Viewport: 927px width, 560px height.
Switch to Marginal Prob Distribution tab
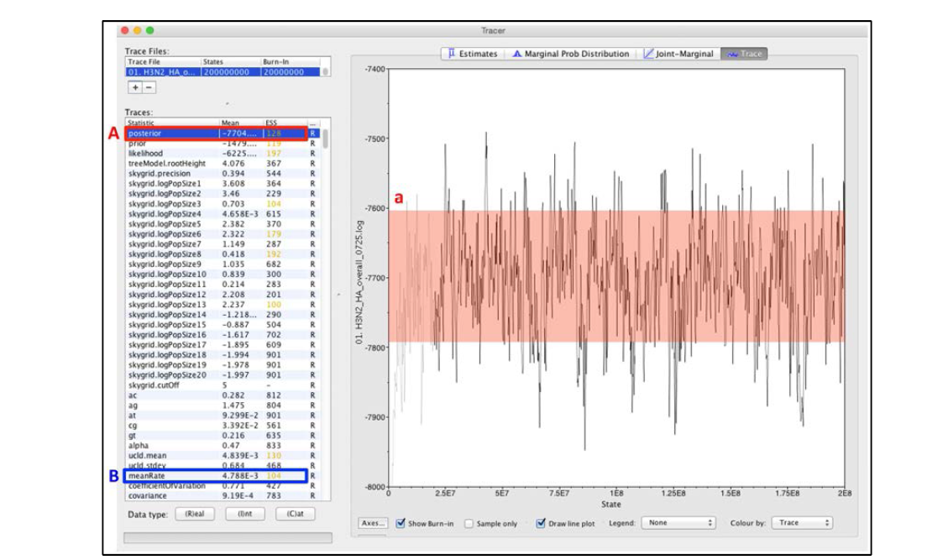point(569,54)
